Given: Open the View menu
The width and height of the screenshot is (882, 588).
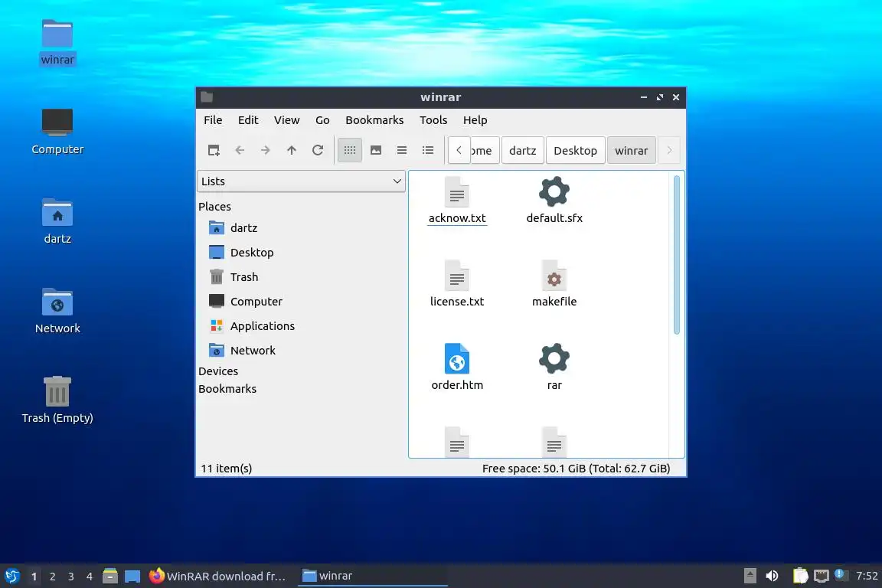Looking at the screenshot, I should click(286, 120).
